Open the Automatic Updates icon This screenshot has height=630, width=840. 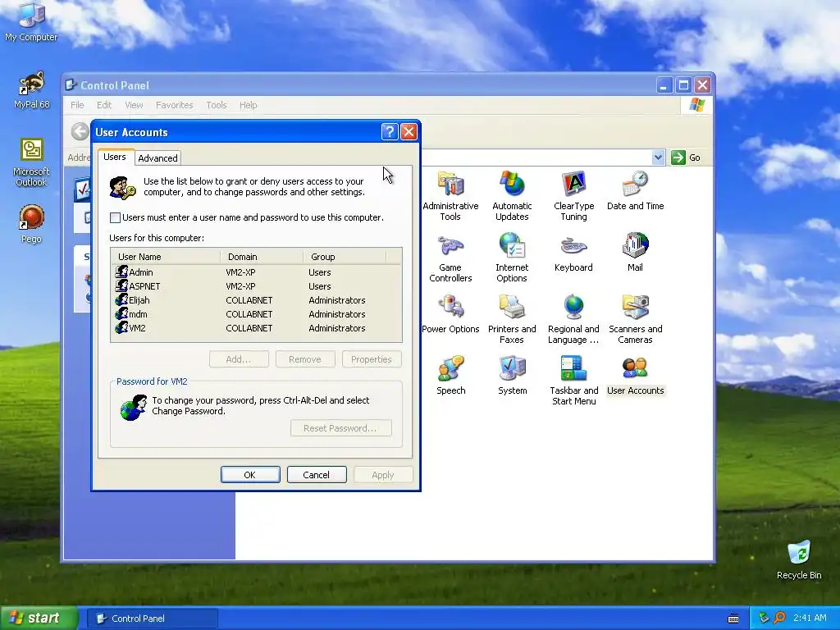(512, 196)
